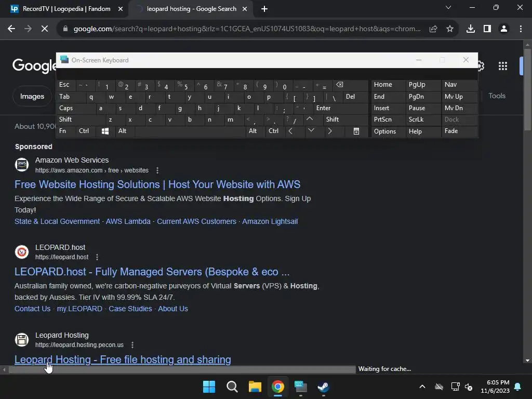This screenshot has height=399, width=532.
Task: Select the leopard hosting Google Search tab
Action: (x=191, y=9)
